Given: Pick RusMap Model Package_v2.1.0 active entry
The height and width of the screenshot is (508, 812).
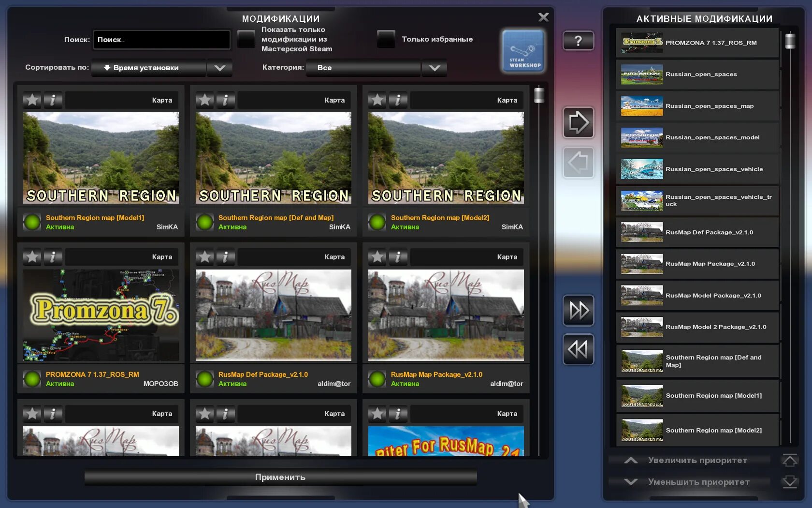Looking at the screenshot, I should point(697,296).
